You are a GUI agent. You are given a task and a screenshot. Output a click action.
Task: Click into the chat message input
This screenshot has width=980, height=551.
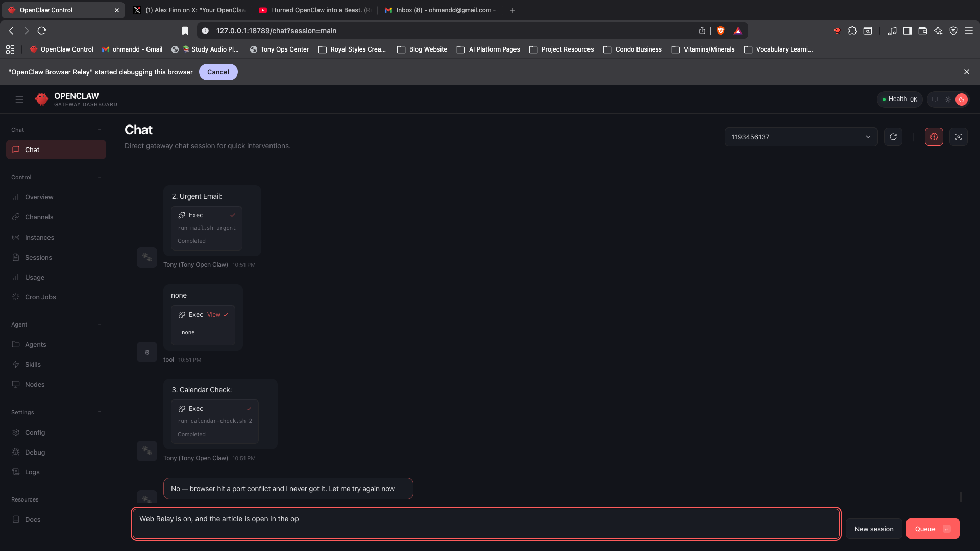[x=485, y=523]
